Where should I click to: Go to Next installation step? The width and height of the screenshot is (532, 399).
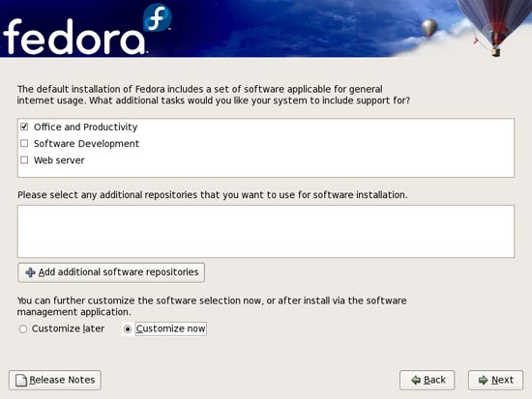(x=495, y=380)
